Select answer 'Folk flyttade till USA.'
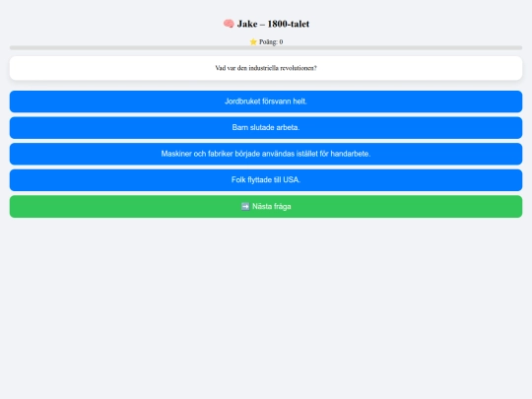Viewport: 532px width, 399px height. point(266,180)
